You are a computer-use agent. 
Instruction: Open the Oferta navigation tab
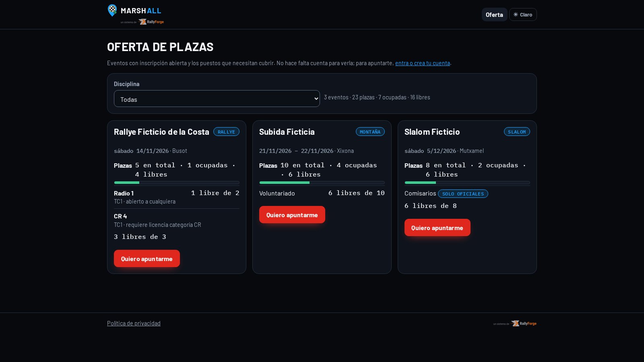(x=494, y=14)
